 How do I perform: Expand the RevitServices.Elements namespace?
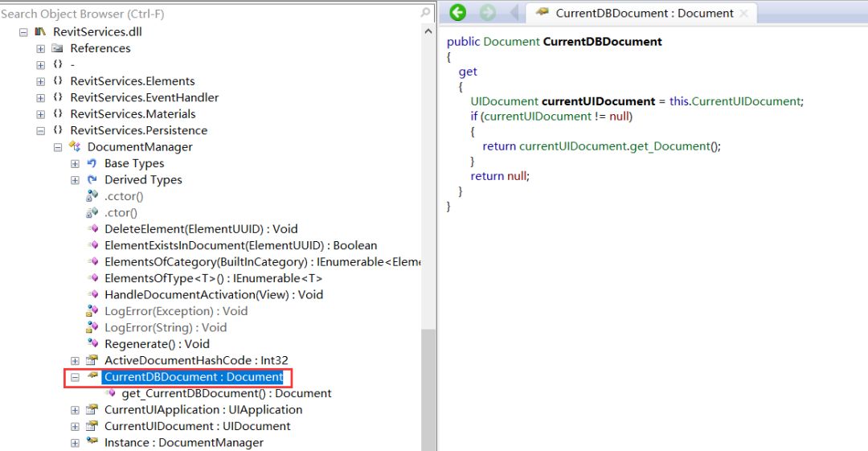[x=40, y=81]
